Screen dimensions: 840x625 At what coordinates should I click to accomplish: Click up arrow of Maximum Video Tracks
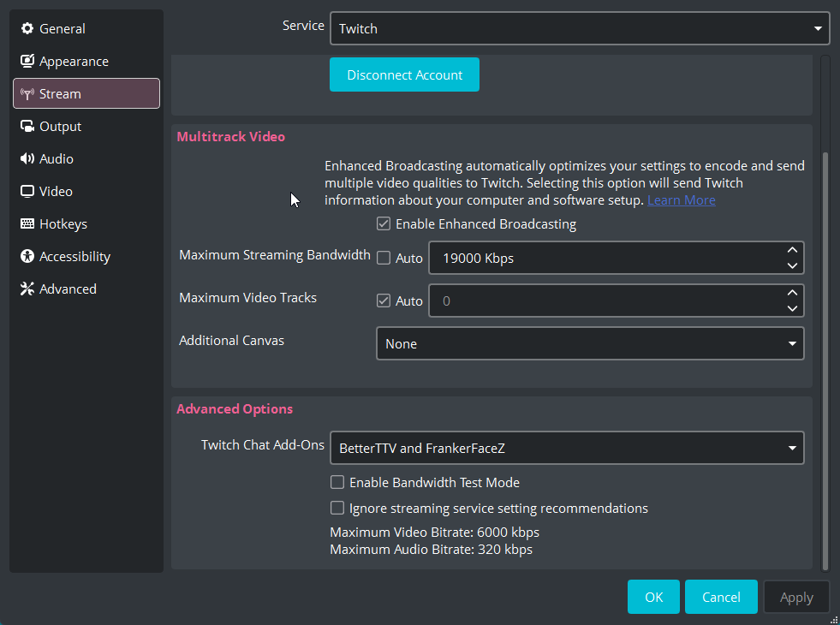click(792, 293)
